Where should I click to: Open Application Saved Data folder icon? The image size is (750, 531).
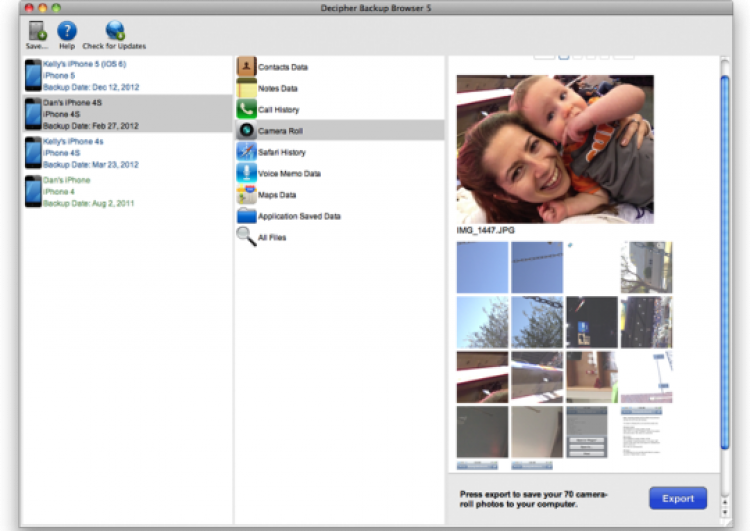[246, 215]
